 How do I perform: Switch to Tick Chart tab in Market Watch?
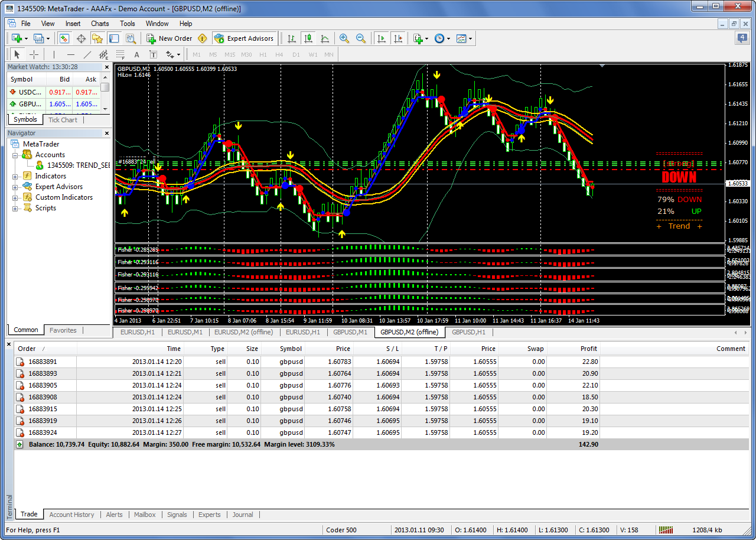pyautogui.click(x=63, y=120)
